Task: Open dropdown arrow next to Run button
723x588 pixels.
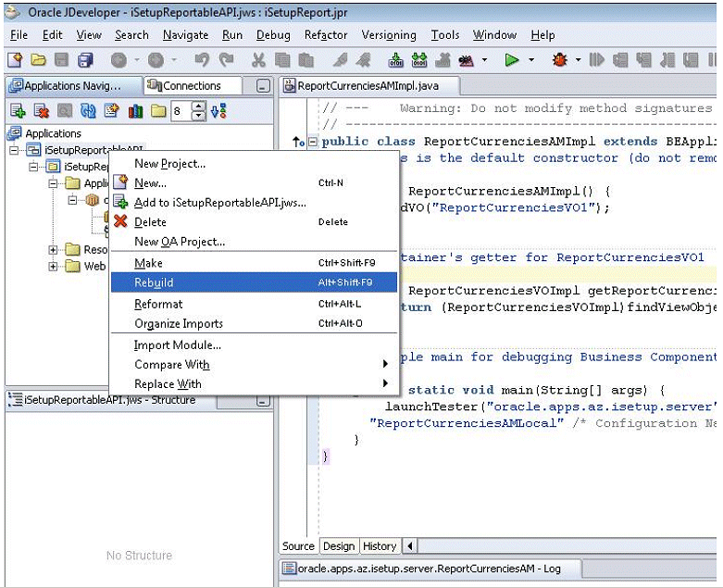Action: pos(531,60)
